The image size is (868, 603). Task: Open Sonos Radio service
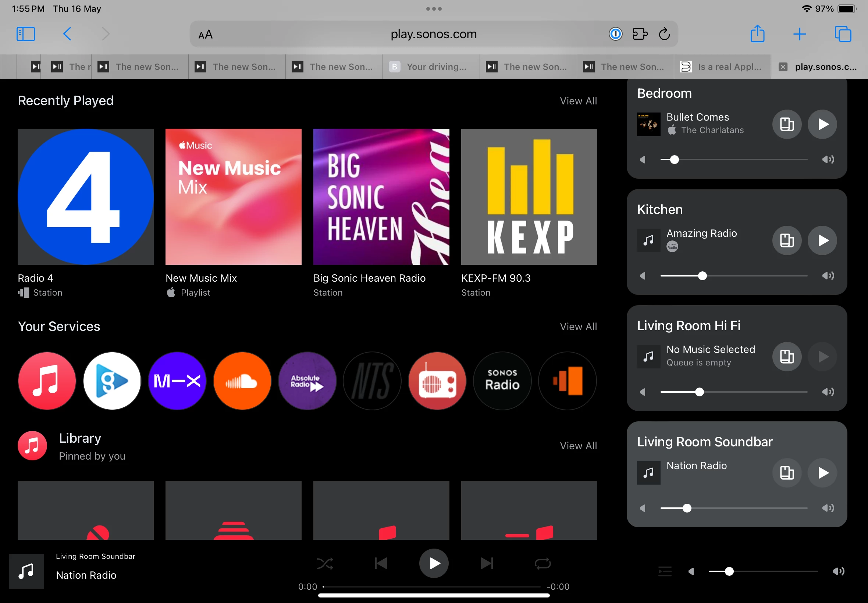pos(502,381)
